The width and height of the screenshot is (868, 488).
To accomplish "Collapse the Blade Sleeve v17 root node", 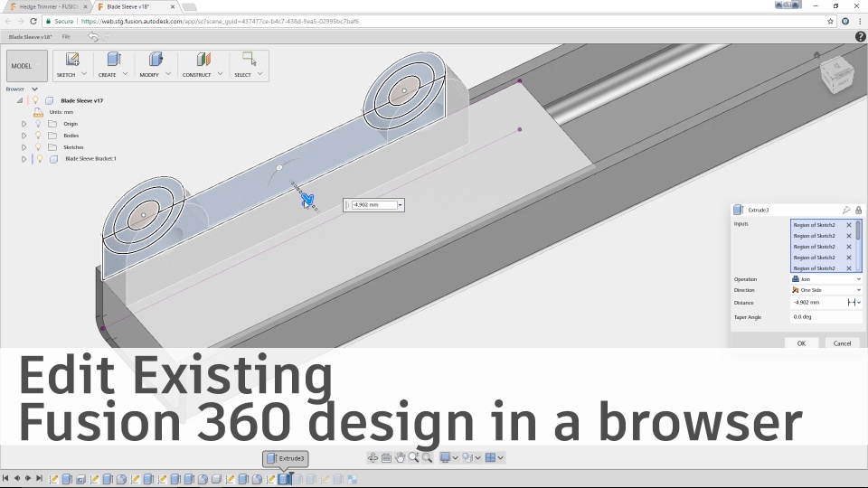I will point(20,100).
